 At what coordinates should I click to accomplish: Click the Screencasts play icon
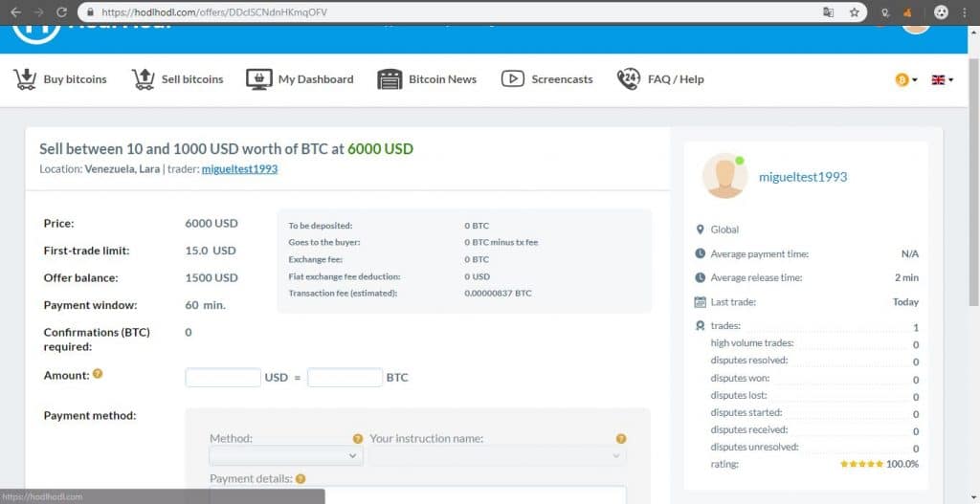pyautogui.click(x=513, y=79)
